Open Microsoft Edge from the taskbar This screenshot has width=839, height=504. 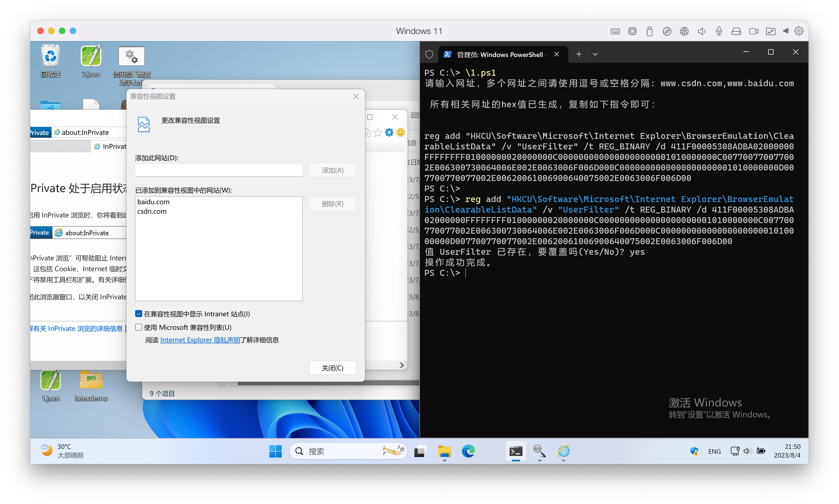point(468,452)
